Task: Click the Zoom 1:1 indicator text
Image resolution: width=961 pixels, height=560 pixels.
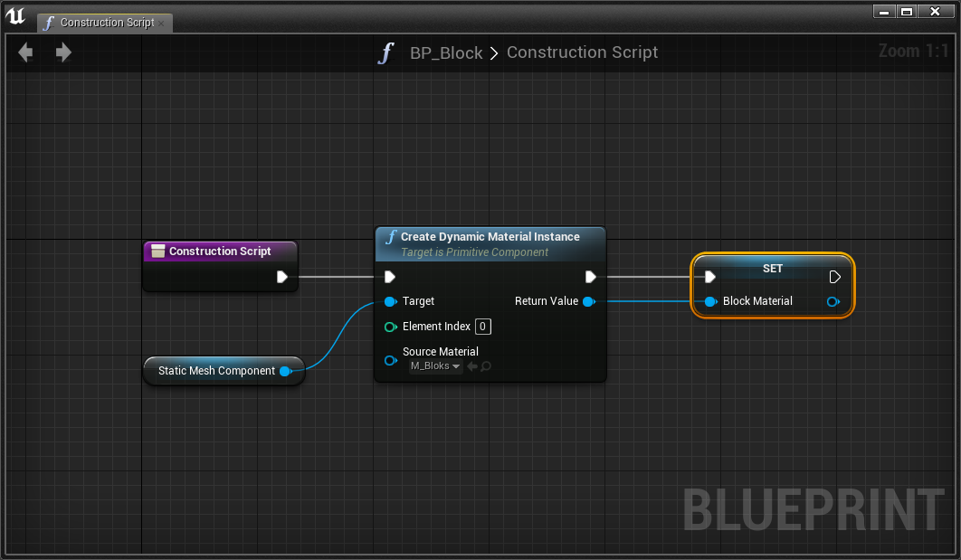Action: 912,51
